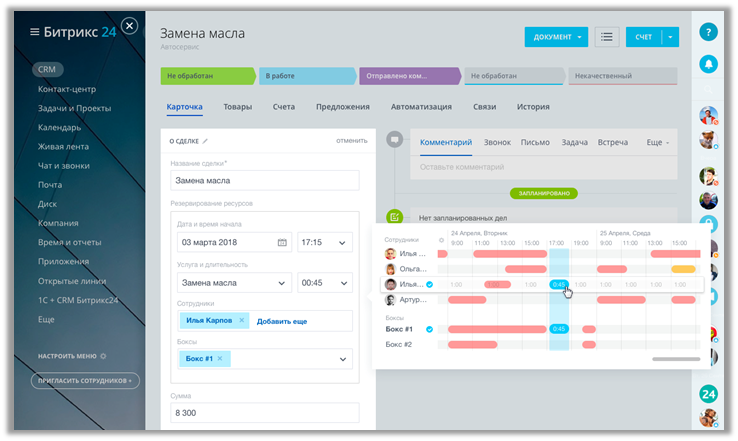Click the blue 0:45 slot in Бокс #1 row

(559, 329)
